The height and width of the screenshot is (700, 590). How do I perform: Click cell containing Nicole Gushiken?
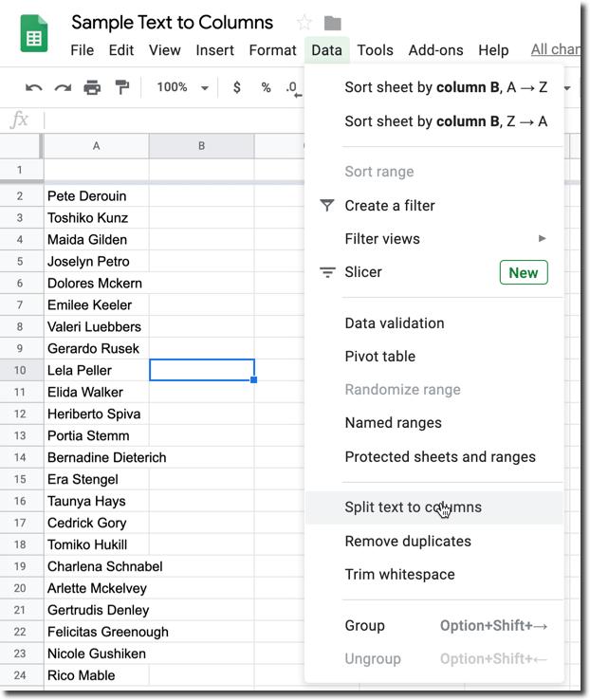pyautogui.click(x=97, y=654)
